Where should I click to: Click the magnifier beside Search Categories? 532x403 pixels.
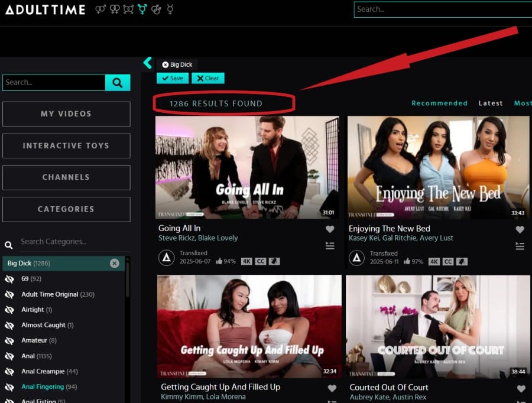point(9,245)
